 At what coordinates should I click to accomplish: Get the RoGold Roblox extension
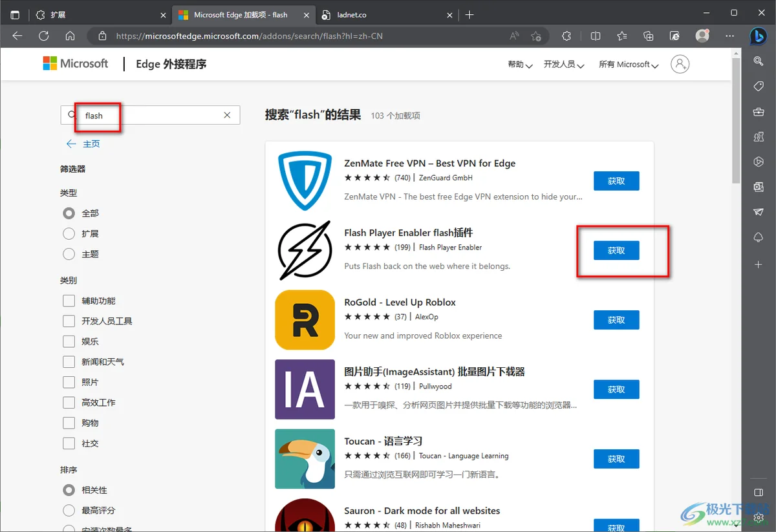tap(616, 320)
